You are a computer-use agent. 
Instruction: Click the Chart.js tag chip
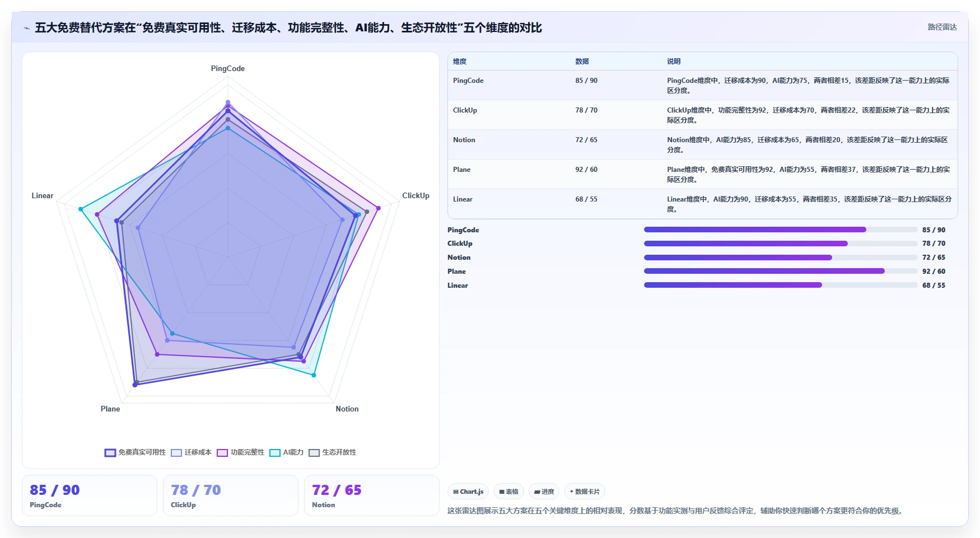(468, 492)
